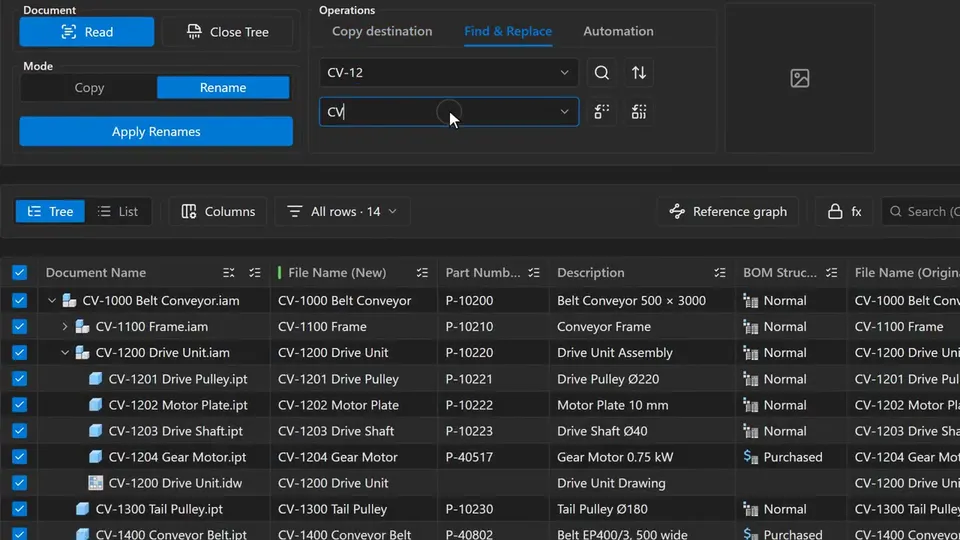Screen dimensions: 960x540
Task: Click the drawing icon of CV-1200 Drive Unit.idw
Action: tap(95, 482)
